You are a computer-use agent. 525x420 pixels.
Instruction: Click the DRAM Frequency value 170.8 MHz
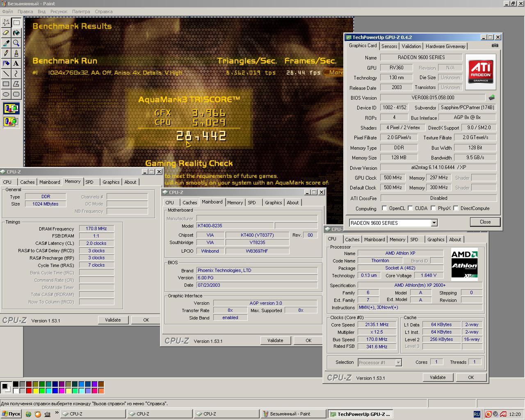tap(96, 228)
